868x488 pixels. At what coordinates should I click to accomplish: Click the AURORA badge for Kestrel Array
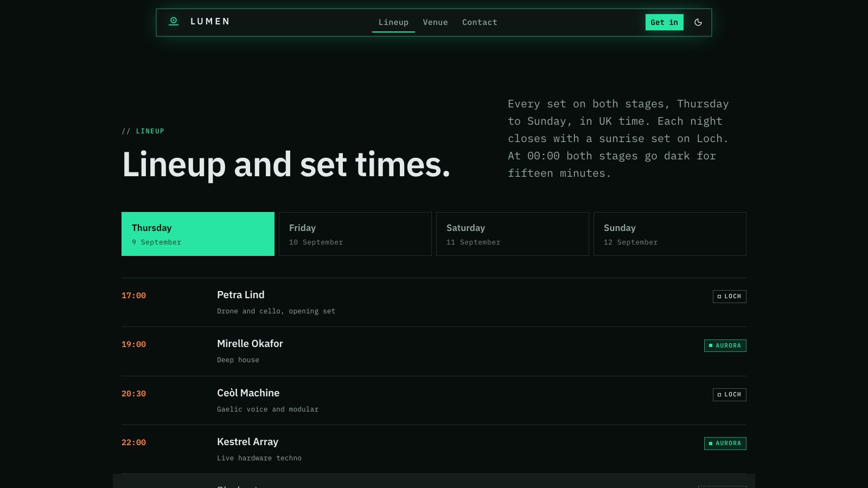(725, 444)
